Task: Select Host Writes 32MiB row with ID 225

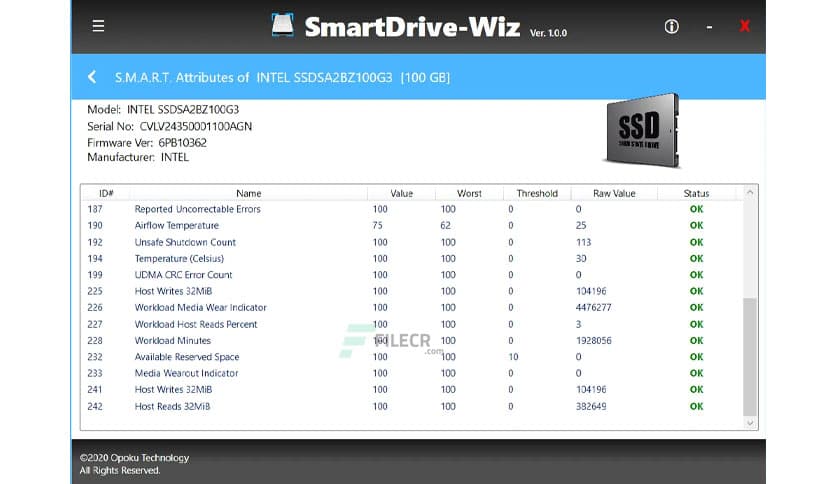Action: (x=412, y=291)
